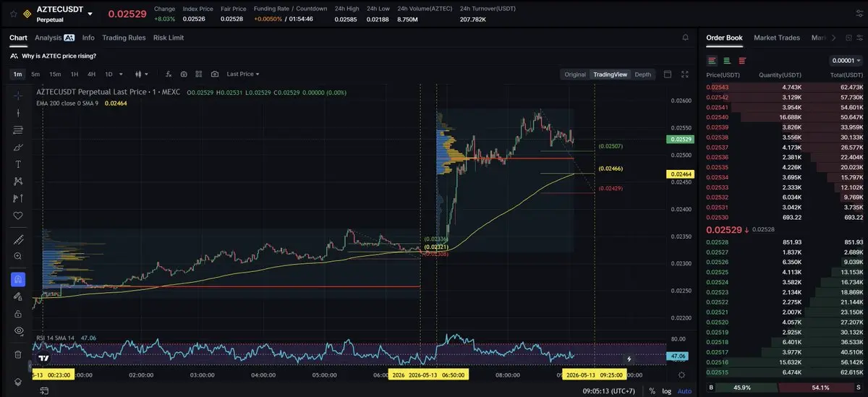
Task: Select the crosshair cursor tool
Action: 18,95
